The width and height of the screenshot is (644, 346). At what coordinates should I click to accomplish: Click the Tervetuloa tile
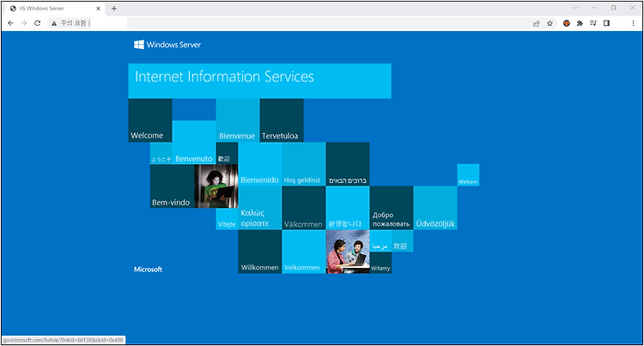tap(282, 120)
